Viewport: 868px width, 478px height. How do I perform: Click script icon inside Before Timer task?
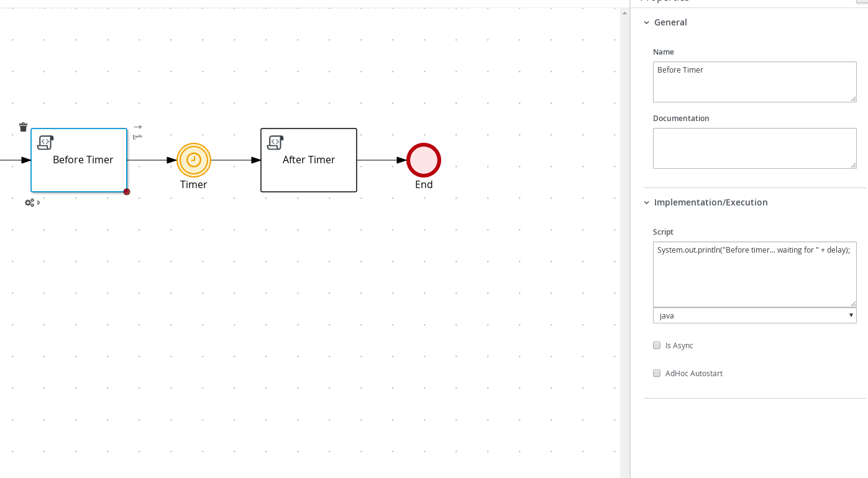click(45, 142)
